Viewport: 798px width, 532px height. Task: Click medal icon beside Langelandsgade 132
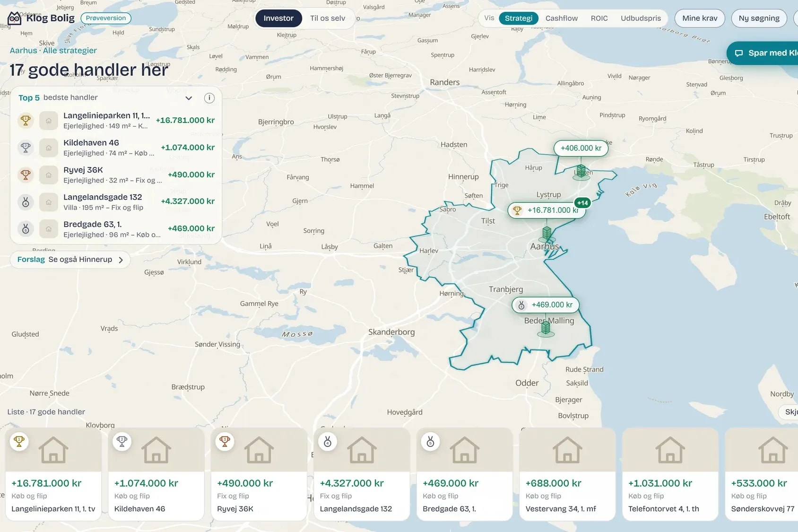(26, 202)
